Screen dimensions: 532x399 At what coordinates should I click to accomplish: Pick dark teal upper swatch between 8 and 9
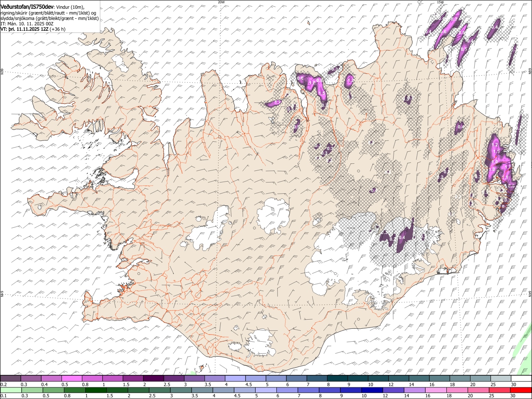click(x=337, y=378)
